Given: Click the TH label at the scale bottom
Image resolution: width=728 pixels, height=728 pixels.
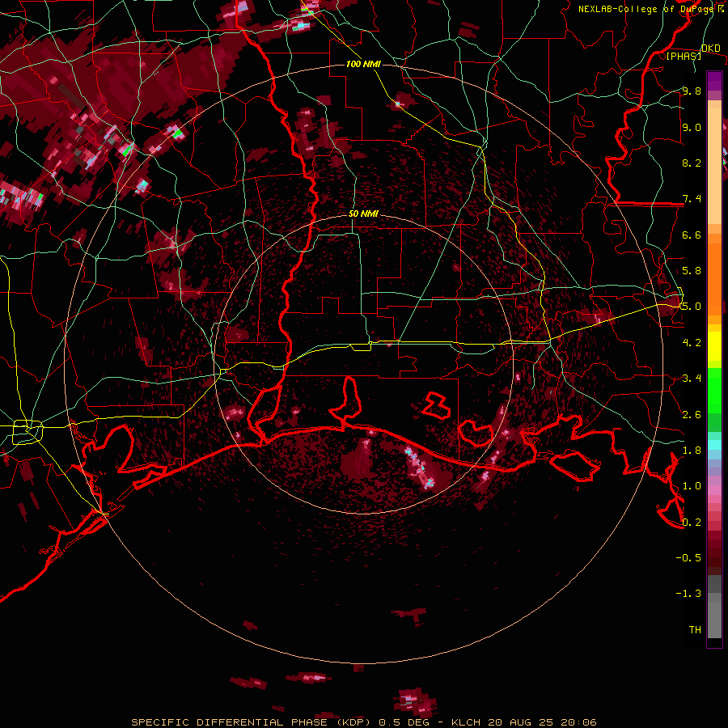Looking at the screenshot, I should 695,630.
